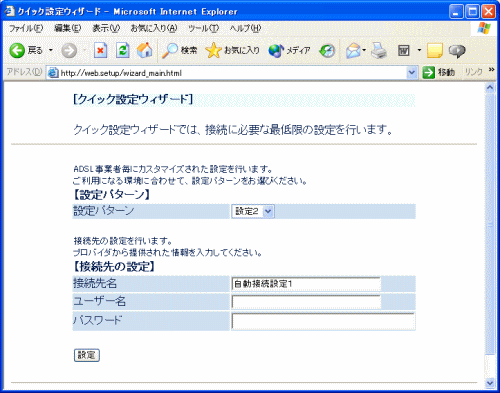Viewport: 500px width, 393px height.
Task: Click the 接続先名 input field
Action: (306, 284)
